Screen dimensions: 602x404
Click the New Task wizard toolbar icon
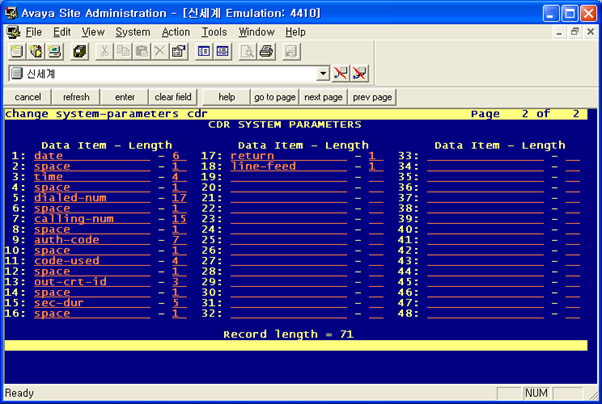coord(36,51)
